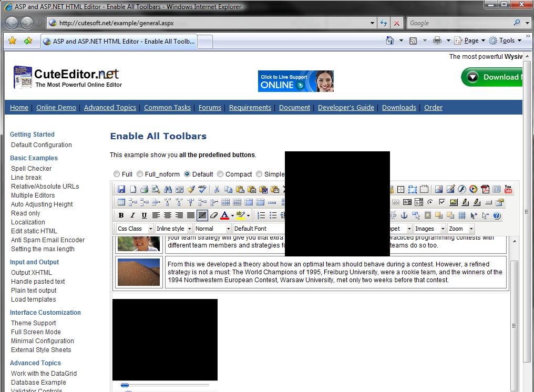Image resolution: width=534 pixels, height=392 pixels.
Task: Click the Insert Checkbox form icon
Action: click(441, 202)
